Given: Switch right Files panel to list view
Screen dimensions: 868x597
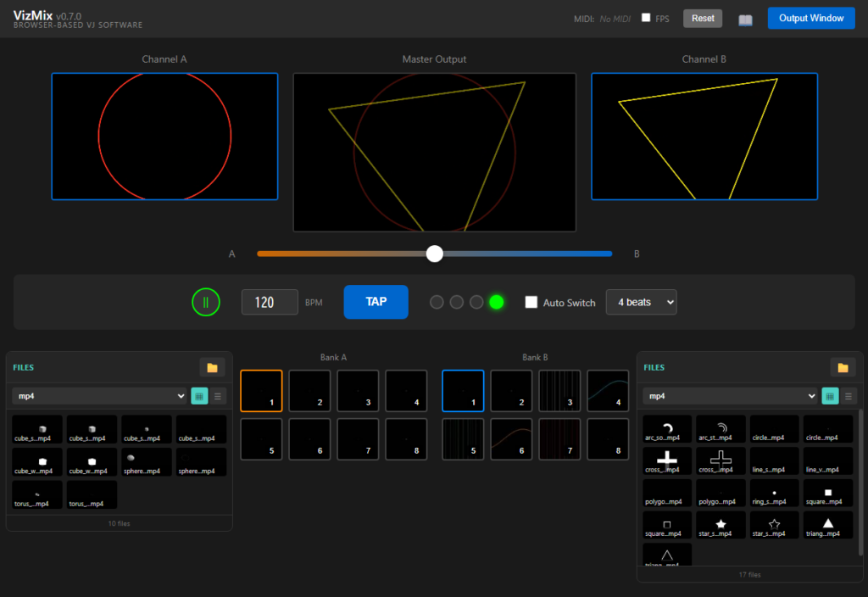Looking at the screenshot, I should click(848, 396).
